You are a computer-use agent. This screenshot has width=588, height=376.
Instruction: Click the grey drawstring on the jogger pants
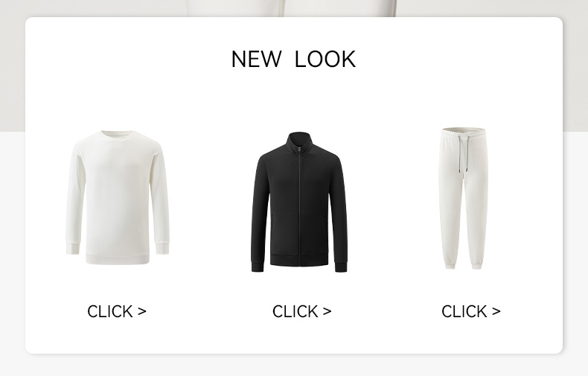click(x=464, y=154)
